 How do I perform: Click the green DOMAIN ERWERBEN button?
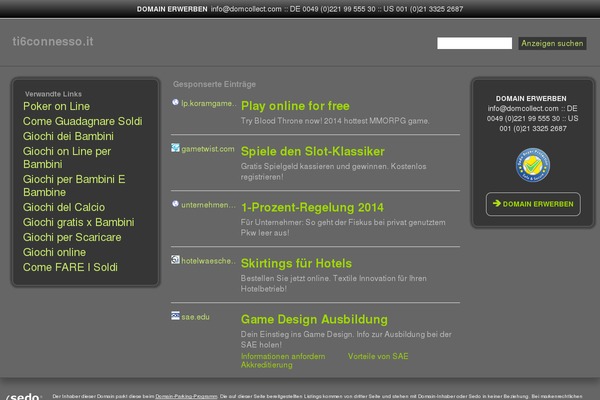(533, 204)
